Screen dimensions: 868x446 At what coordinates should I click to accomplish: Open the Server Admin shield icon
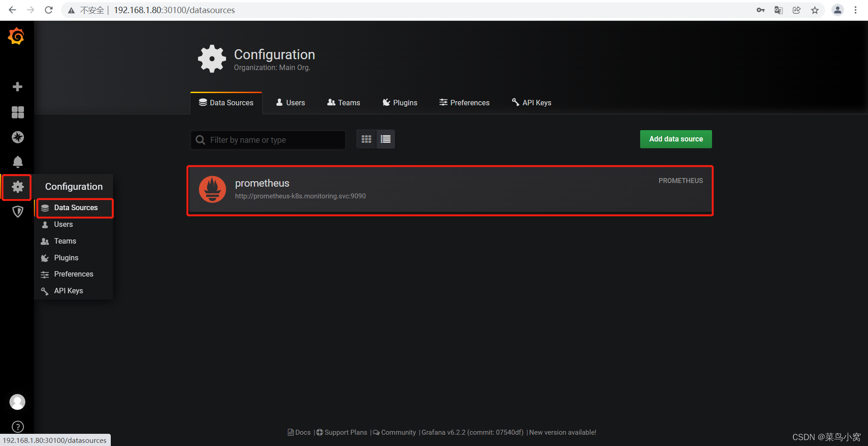(18, 211)
